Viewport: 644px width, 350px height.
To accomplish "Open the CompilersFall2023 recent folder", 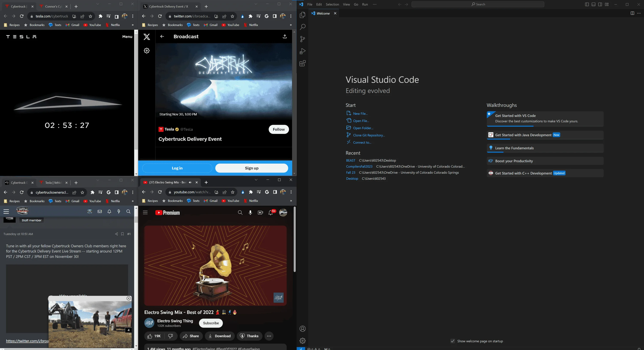I will coord(359,166).
